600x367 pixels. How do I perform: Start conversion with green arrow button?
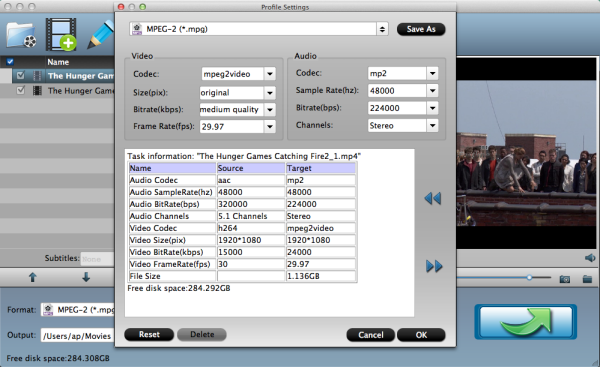tap(526, 322)
